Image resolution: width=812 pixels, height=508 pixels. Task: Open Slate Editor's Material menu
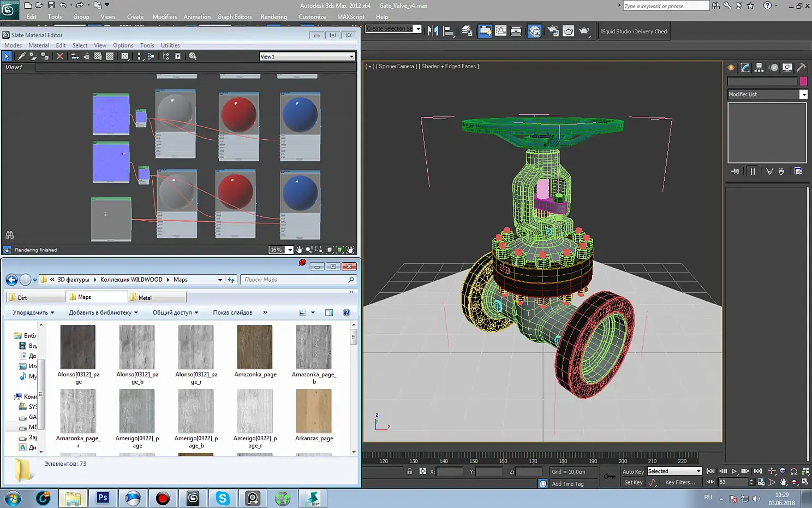38,45
